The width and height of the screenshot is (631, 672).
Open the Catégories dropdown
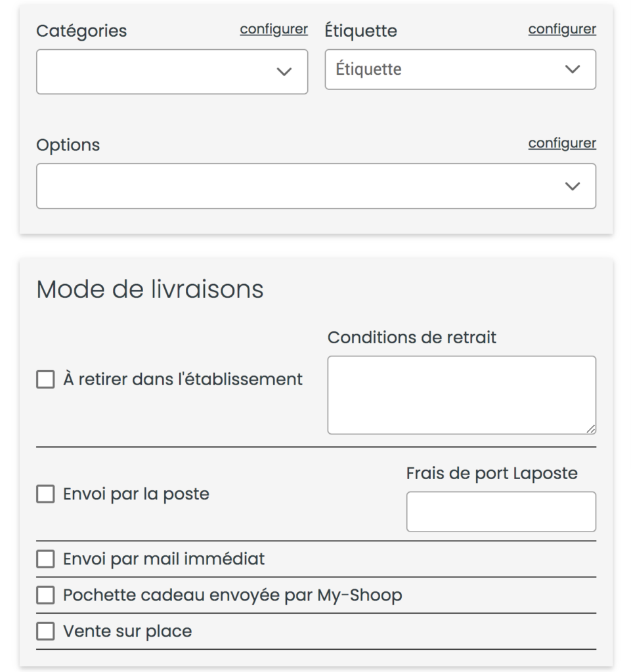click(x=172, y=72)
